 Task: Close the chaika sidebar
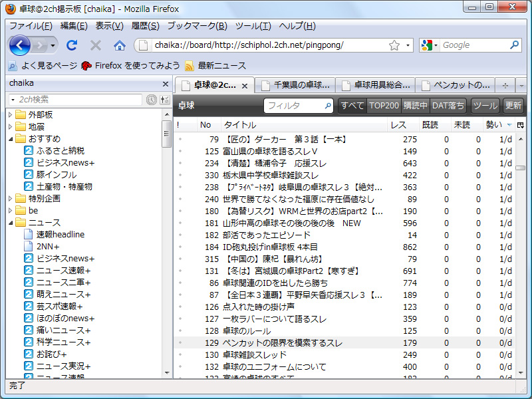[x=165, y=84]
